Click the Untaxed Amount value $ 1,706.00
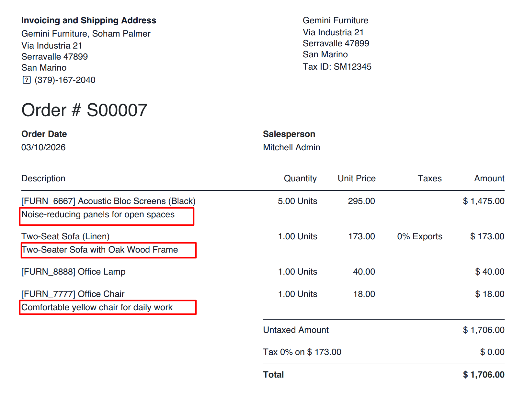Viewport: 525px width, 420px height. [x=484, y=330]
